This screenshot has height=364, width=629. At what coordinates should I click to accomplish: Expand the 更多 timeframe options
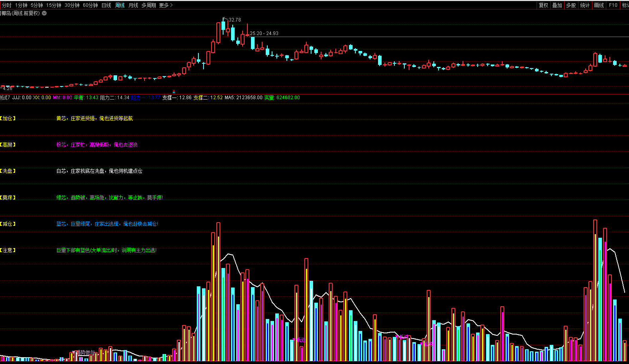tap(166, 5)
